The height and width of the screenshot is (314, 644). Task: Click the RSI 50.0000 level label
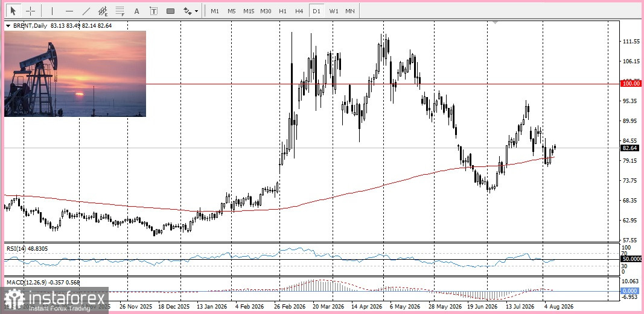pyautogui.click(x=632, y=260)
